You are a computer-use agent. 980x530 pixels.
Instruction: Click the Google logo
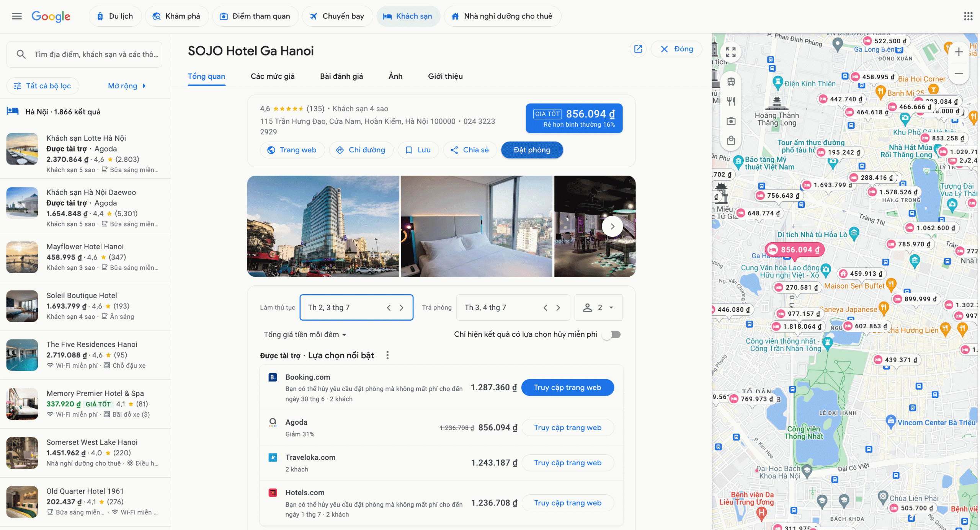coord(51,16)
